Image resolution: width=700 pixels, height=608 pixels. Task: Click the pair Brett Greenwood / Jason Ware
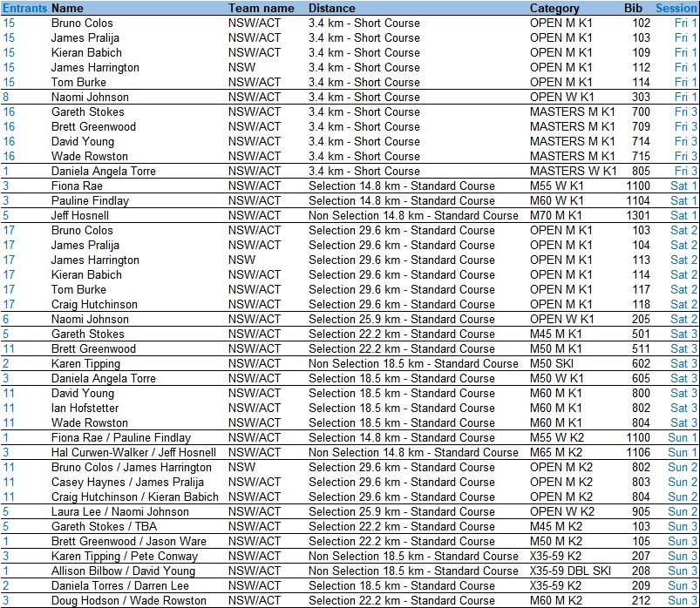pos(128,542)
